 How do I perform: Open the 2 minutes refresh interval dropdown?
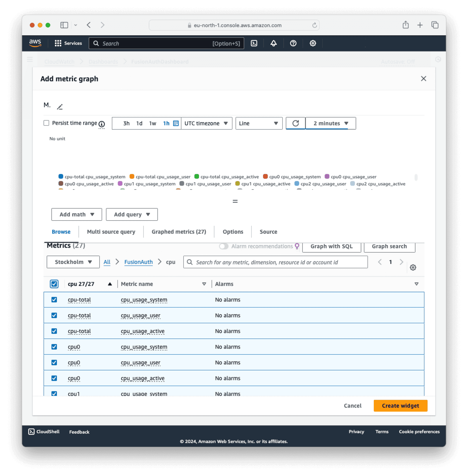tap(331, 123)
